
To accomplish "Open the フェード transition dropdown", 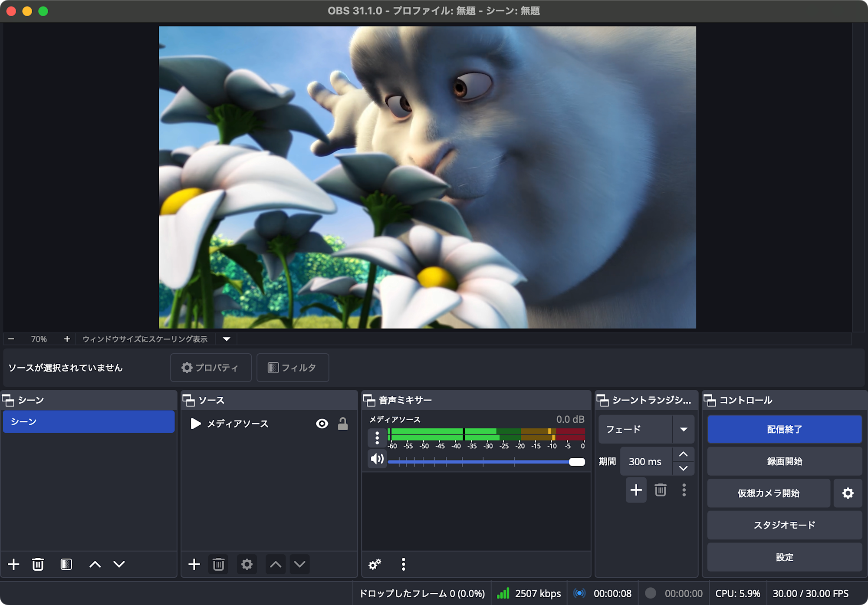I will (683, 429).
